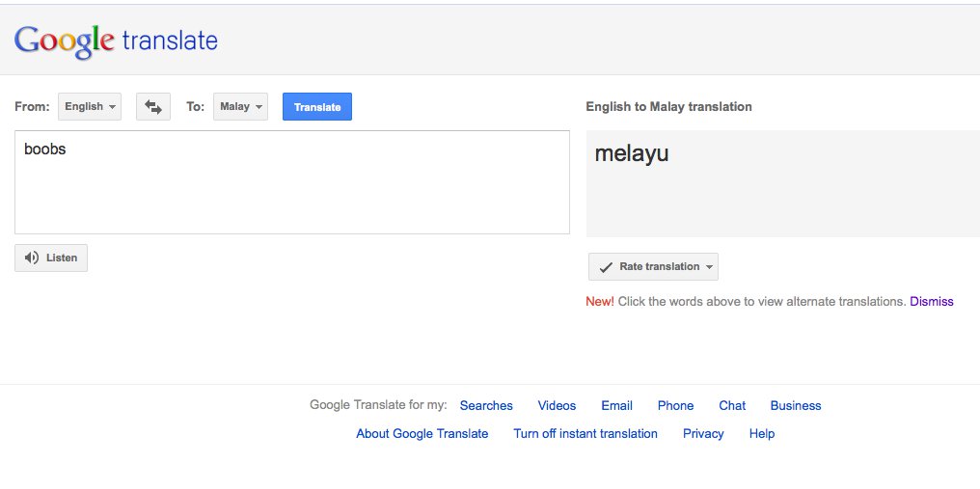Turn off instant translation
This screenshot has width=980, height=489.
click(x=585, y=433)
